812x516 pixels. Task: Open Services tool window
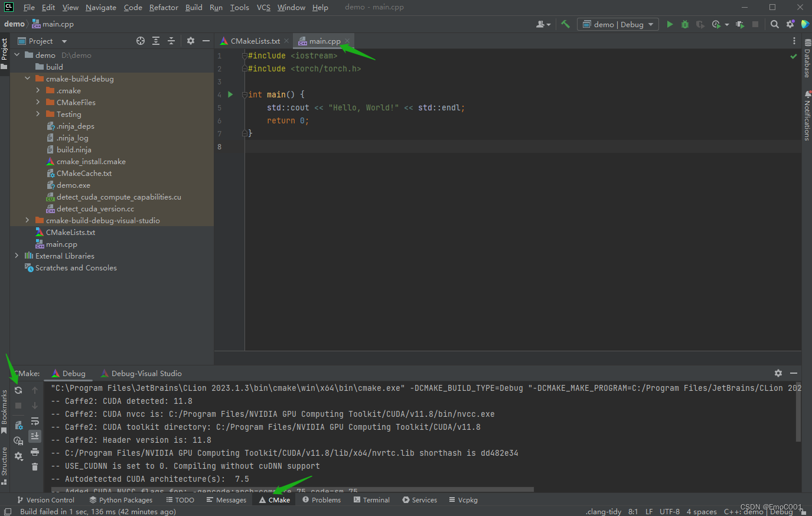(x=419, y=499)
